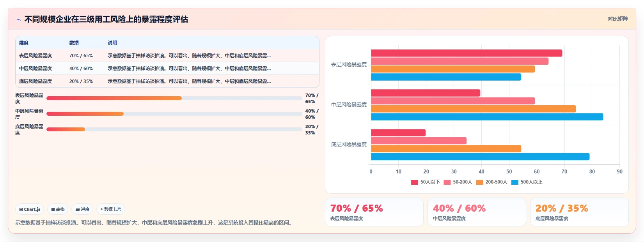Open the 20% / 35% data card

[579, 212]
